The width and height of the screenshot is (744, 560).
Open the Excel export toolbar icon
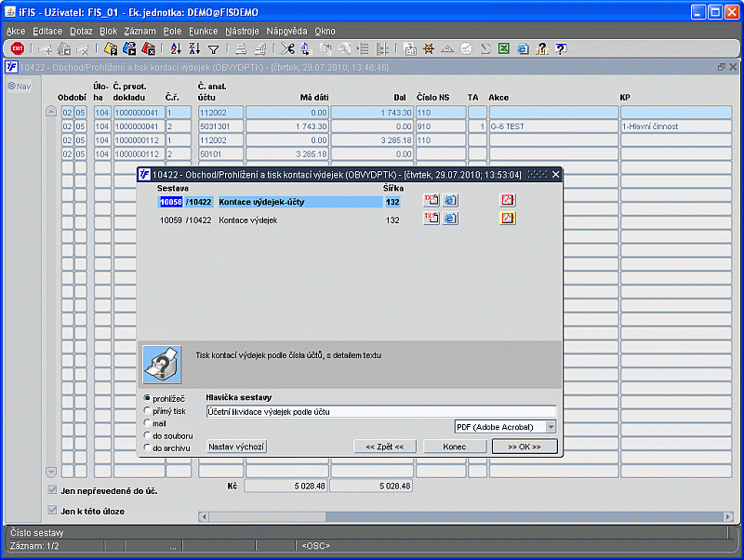[503, 49]
